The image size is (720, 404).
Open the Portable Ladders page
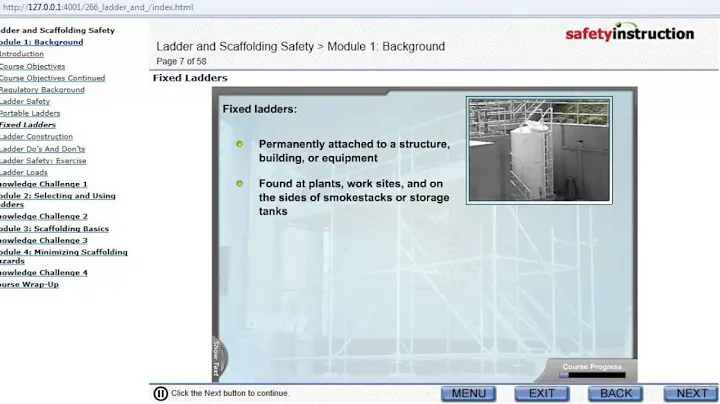(x=30, y=113)
